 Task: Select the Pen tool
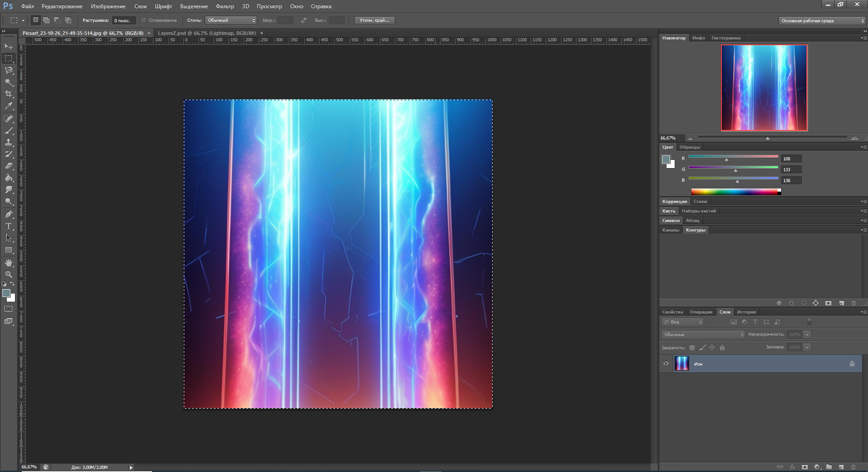tap(9, 214)
